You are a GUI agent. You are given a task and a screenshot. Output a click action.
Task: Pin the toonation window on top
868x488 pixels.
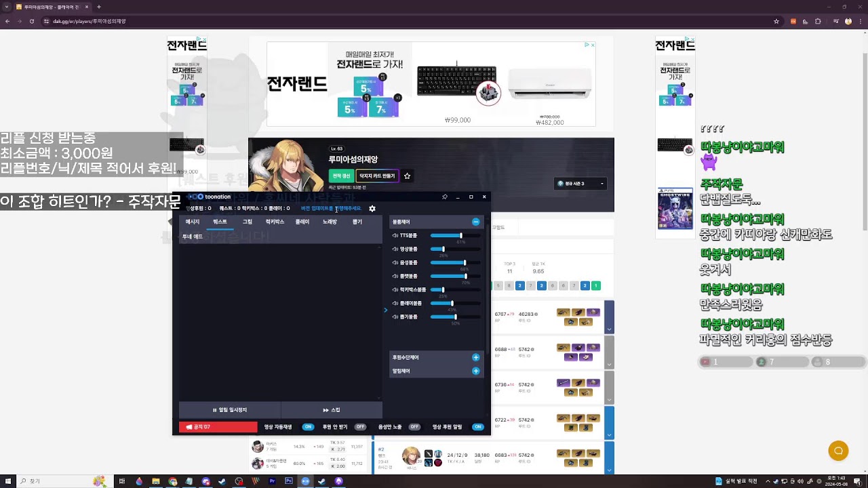click(445, 197)
